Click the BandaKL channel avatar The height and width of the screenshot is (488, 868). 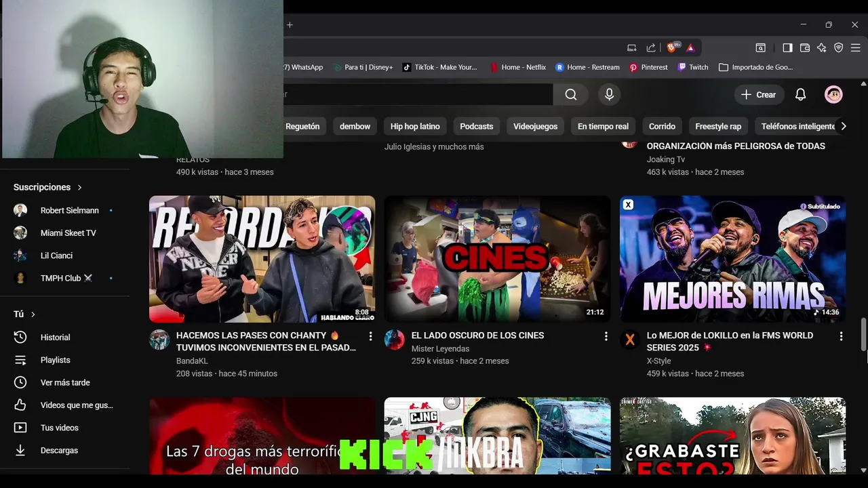(159, 340)
